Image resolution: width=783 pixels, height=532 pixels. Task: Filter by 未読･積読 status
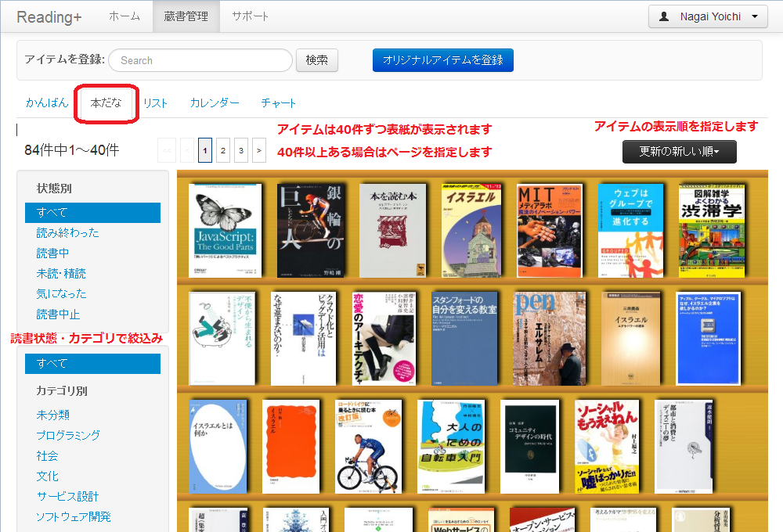61,274
